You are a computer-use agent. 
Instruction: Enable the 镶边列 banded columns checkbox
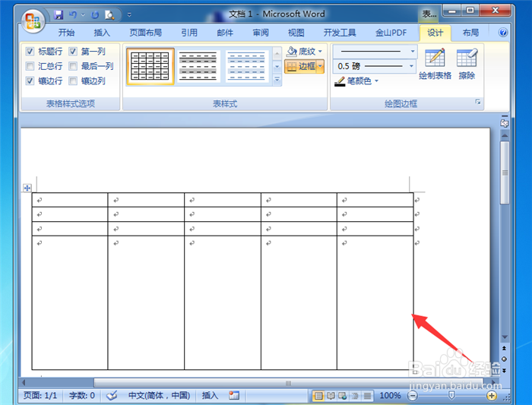[x=73, y=81]
